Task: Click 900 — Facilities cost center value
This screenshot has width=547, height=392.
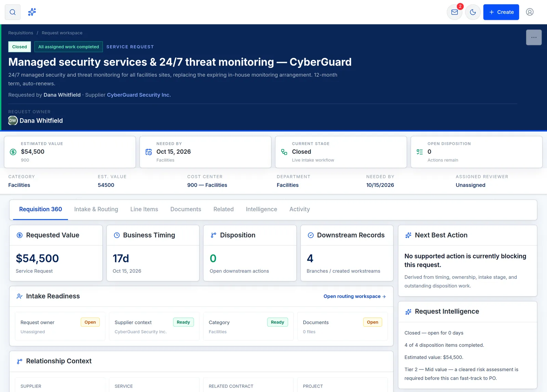Action: tap(207, 185)
